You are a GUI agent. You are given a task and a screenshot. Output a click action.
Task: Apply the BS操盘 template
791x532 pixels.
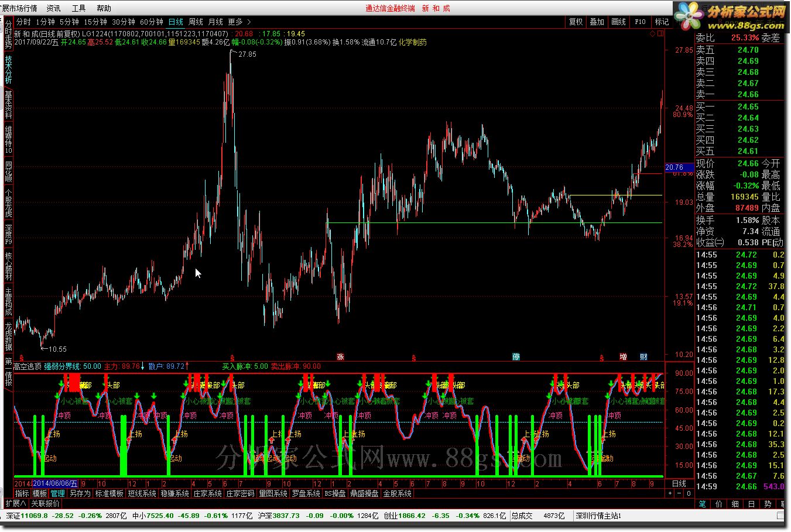(x=335, y=493)
